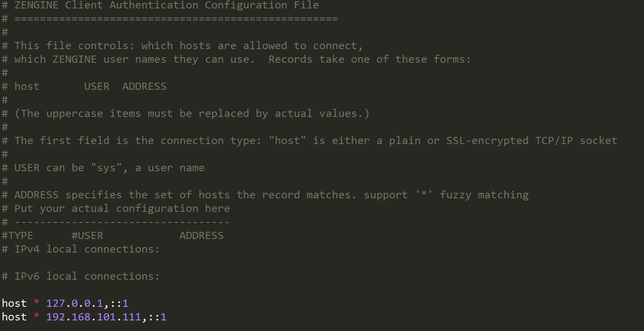Click the word "Authentication" in the title comment
The width and height of the screenshot is (644, 331).
pyautogui.click(x=154, y=5)
